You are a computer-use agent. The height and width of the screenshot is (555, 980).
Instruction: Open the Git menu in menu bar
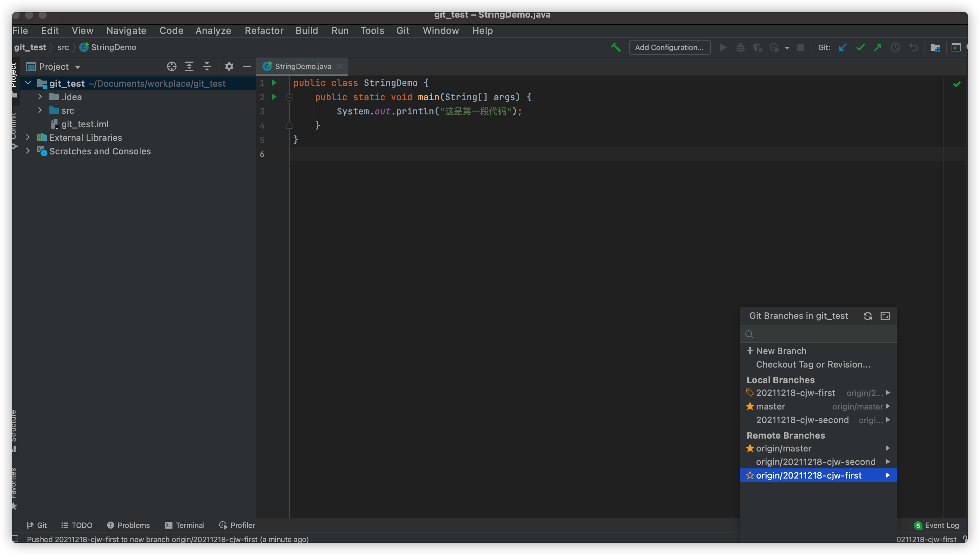point(403,30)
